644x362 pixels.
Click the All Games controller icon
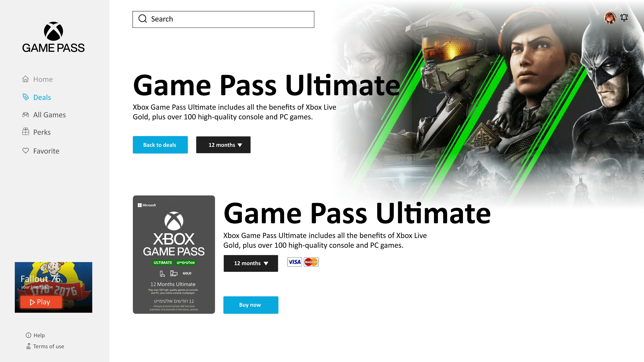pos(25,115)
